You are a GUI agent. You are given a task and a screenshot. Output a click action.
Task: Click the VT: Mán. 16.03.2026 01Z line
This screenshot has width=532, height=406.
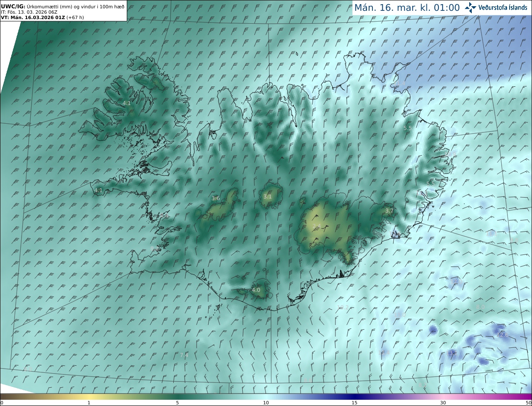click(x=42, y=17)
